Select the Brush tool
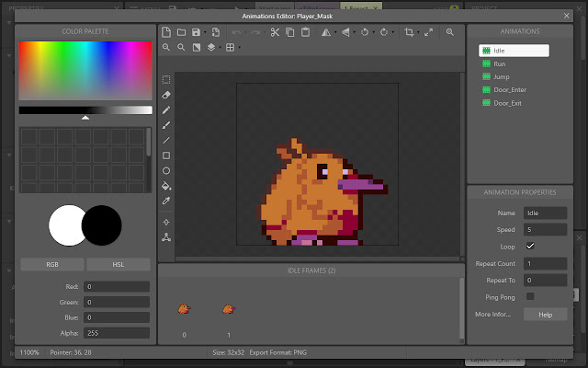The width and height of the screenshot is (588, 368). click(166, 125)
